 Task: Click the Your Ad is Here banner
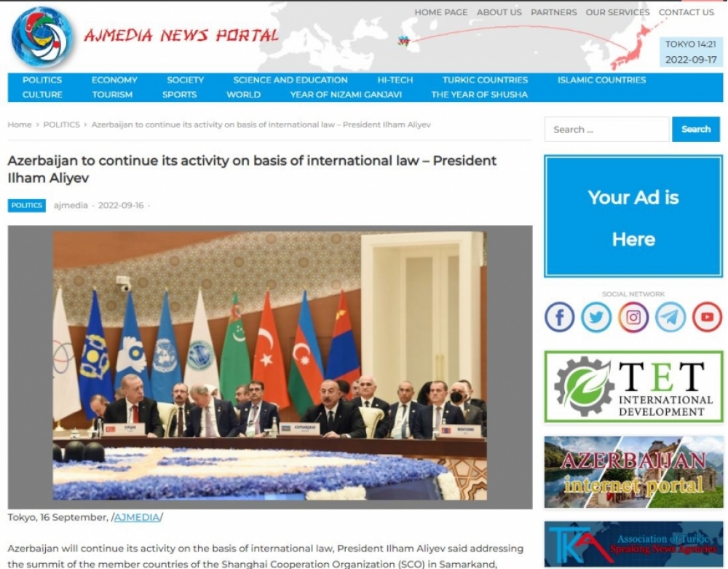(x=633, y=216)
